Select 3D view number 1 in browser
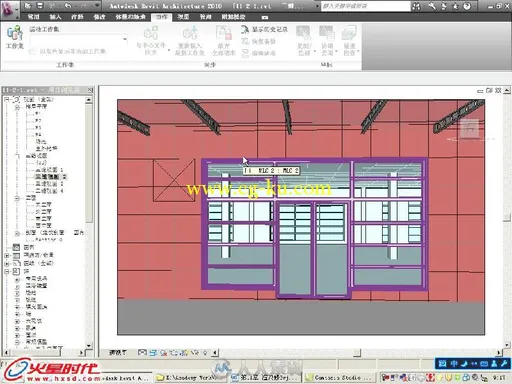Image resolution: width=512 pixels, height=384 pixels. pyautogui.click(x=49, y=170)
